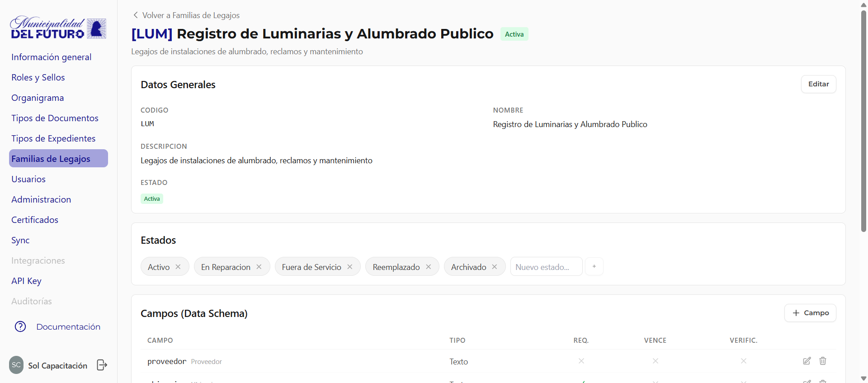Remove the Activo state chip
Screen dimensions: 868x383
(x=178, y=267)
